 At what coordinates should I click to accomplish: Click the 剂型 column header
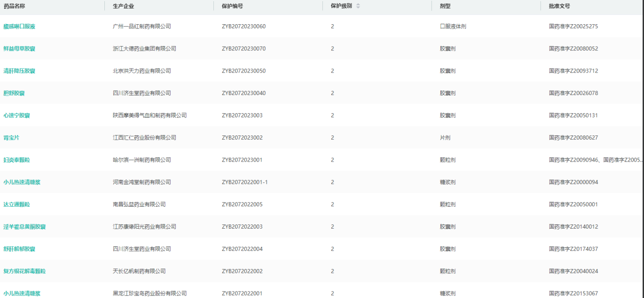[x=445, y=6]
